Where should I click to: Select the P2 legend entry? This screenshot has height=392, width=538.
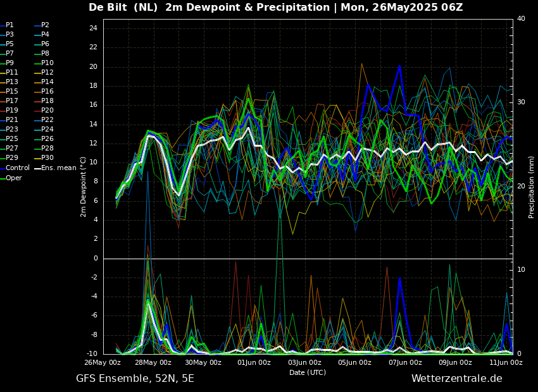tap(45, 25)
